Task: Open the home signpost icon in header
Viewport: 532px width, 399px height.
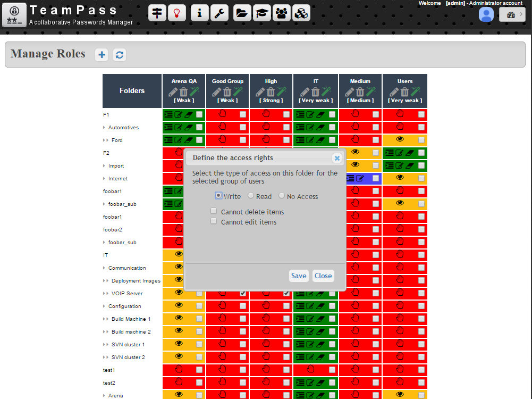Action: click(x=157, y=13)
